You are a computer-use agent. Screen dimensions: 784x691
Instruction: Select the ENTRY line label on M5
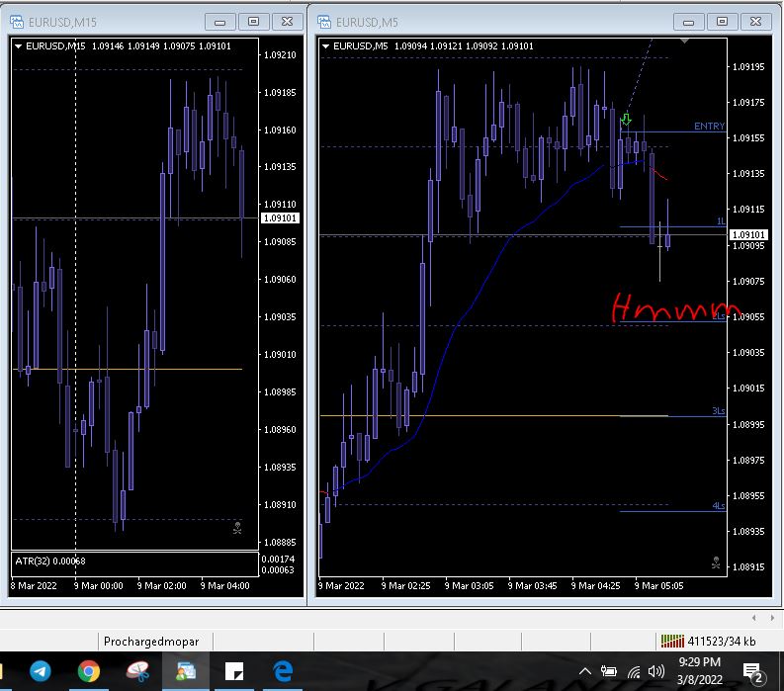click(709, 126)
